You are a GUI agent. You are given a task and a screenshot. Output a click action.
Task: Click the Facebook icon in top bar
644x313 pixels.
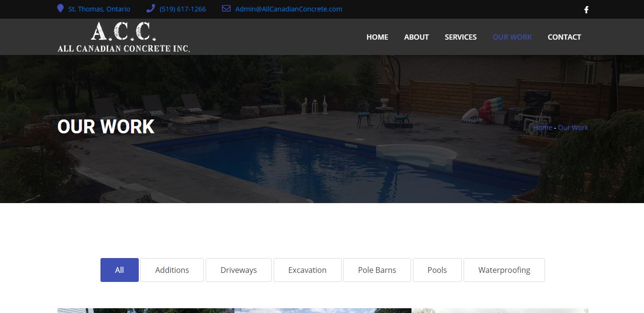click(586, 10)
